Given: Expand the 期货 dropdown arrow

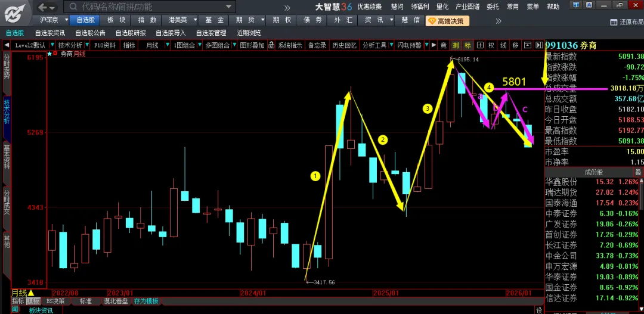Looking at the screenshot, I should [262, 20].
